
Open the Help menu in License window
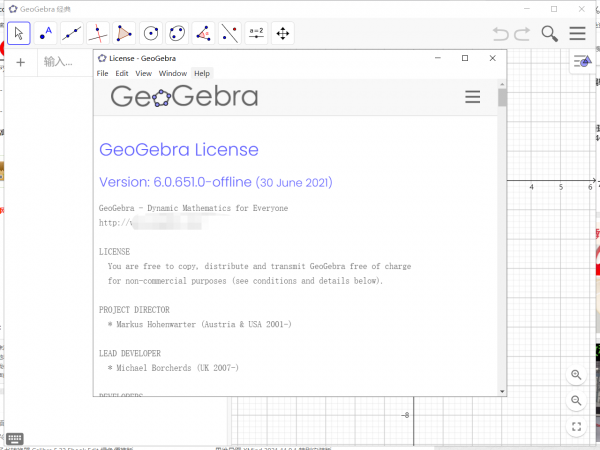point(202,73)
